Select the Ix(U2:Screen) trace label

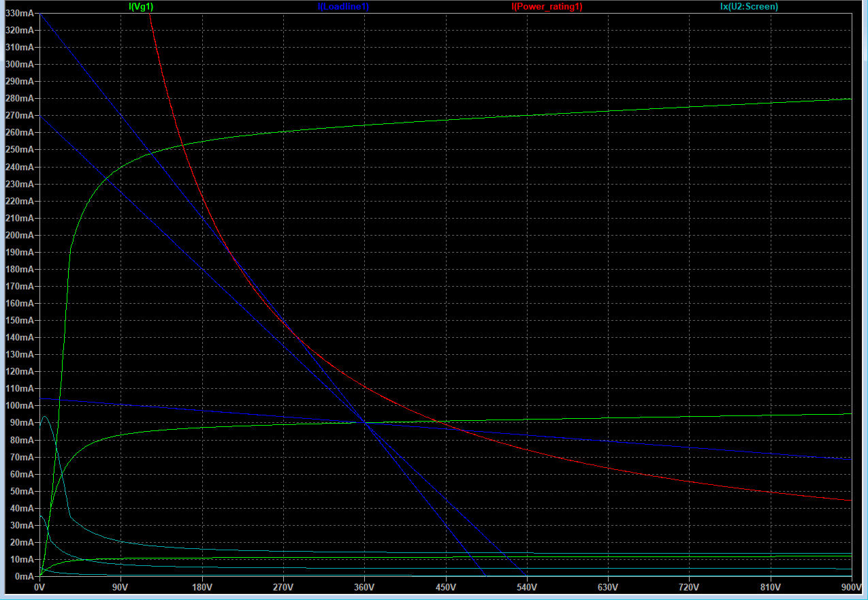749,6
